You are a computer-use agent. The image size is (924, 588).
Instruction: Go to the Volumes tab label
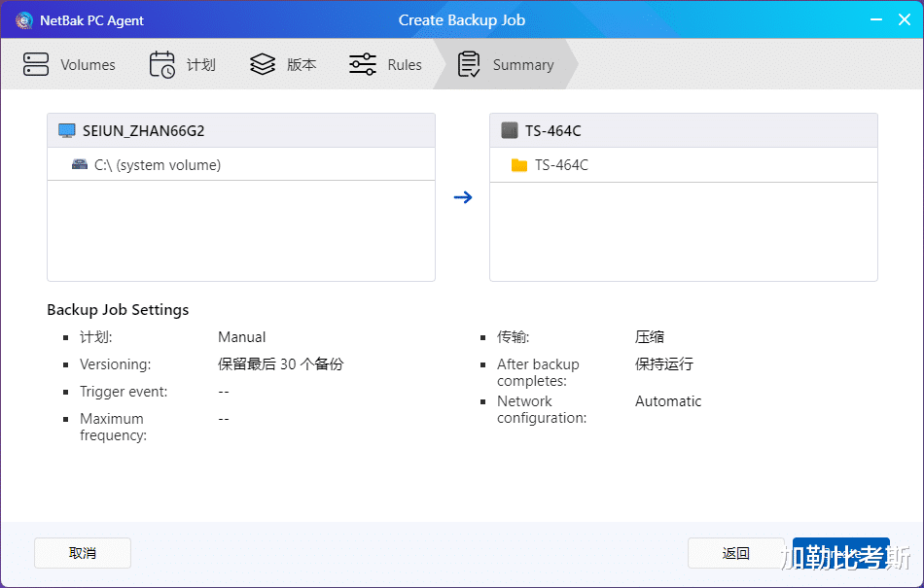pos(88,65)
